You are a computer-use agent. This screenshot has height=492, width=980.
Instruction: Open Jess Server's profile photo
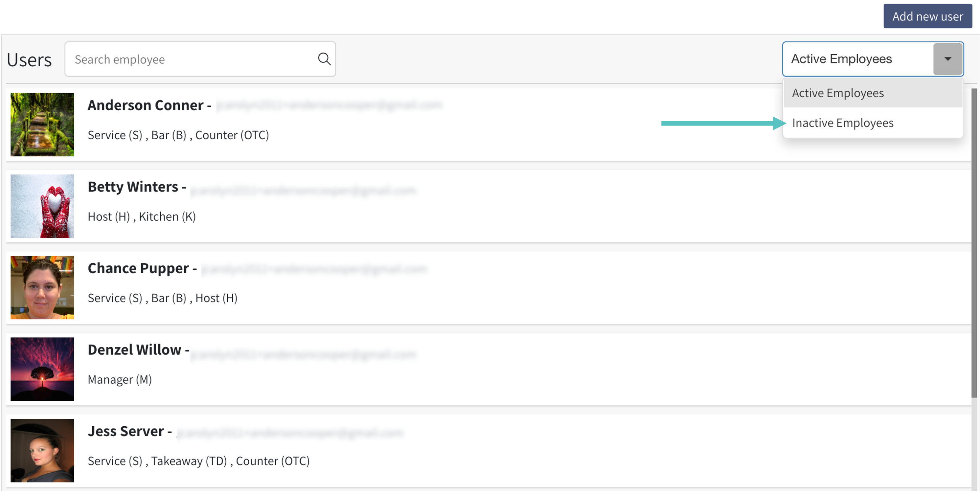[x=42, y=450]
